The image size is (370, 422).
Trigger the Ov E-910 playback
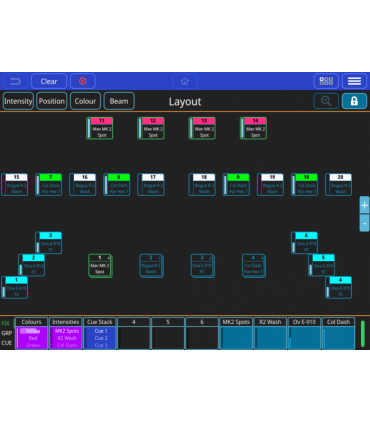304,333
